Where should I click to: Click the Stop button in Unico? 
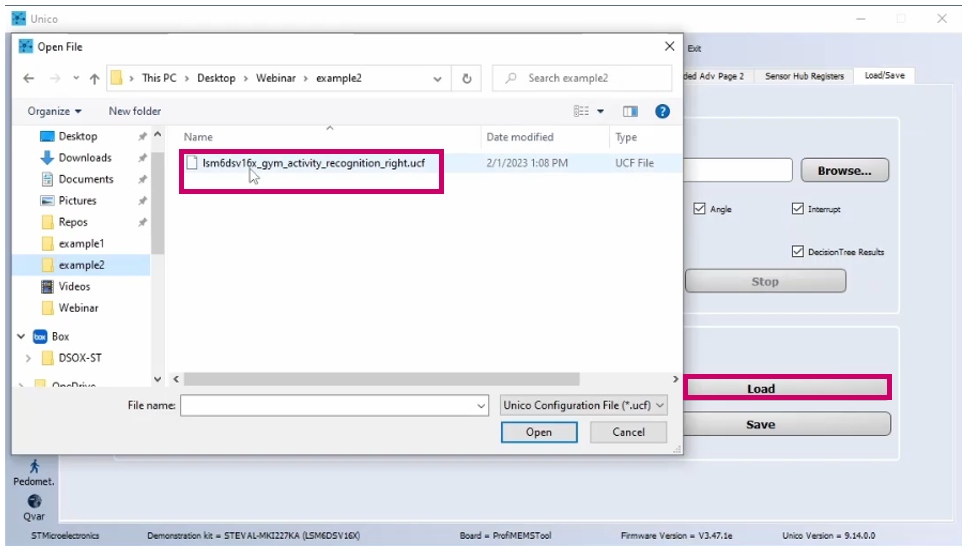pyautogui.click(x=765, y=281)
